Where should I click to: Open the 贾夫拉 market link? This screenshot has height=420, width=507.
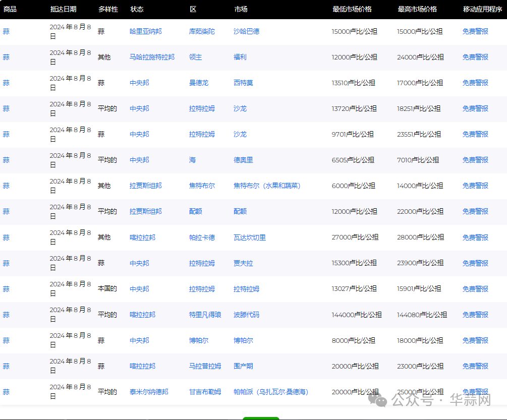(243, 263)
